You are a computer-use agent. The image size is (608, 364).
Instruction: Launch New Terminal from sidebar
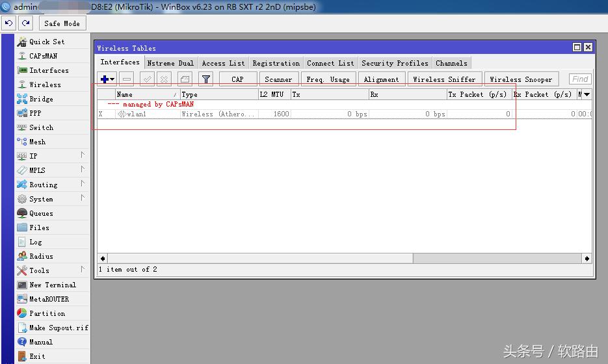52,285
